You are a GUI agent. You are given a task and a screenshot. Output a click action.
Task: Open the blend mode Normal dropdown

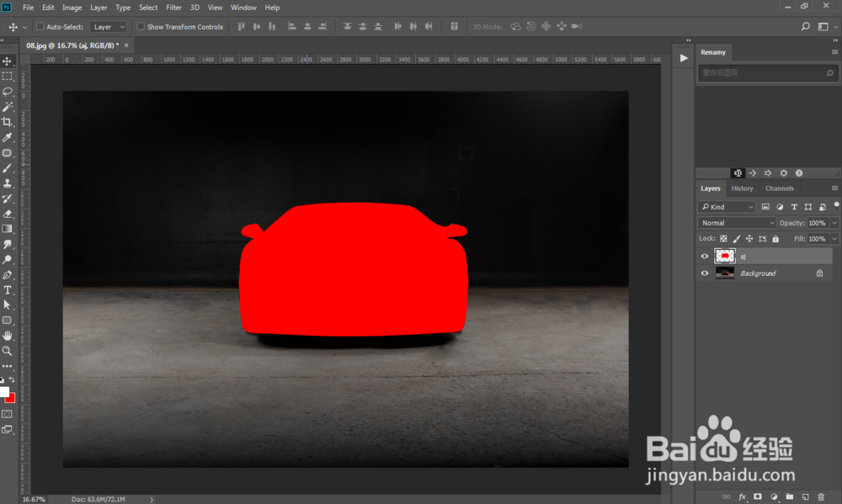coord(737,223)
